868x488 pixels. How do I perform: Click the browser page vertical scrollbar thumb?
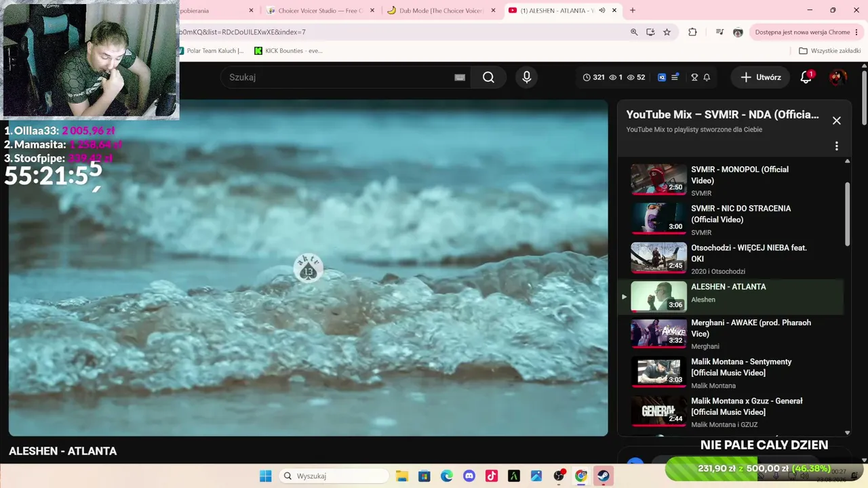[x=864, y=98]
